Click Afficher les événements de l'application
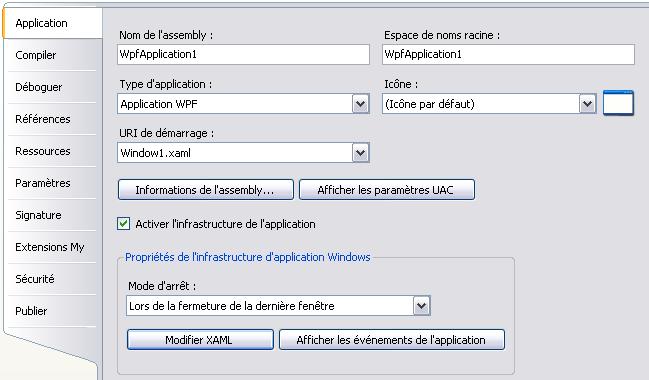Screen dimensions: 649x380 click(392, 339)
